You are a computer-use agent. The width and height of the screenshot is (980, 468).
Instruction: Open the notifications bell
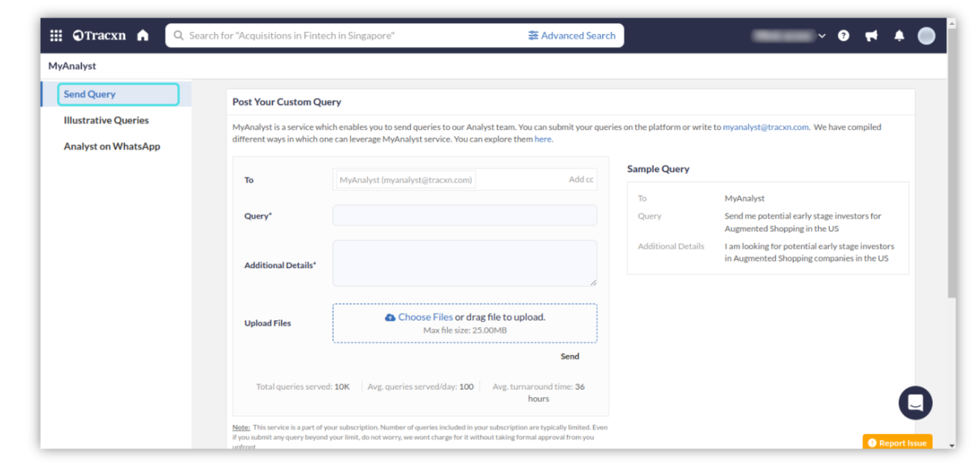pyautogui.click(x=899, y=36)
